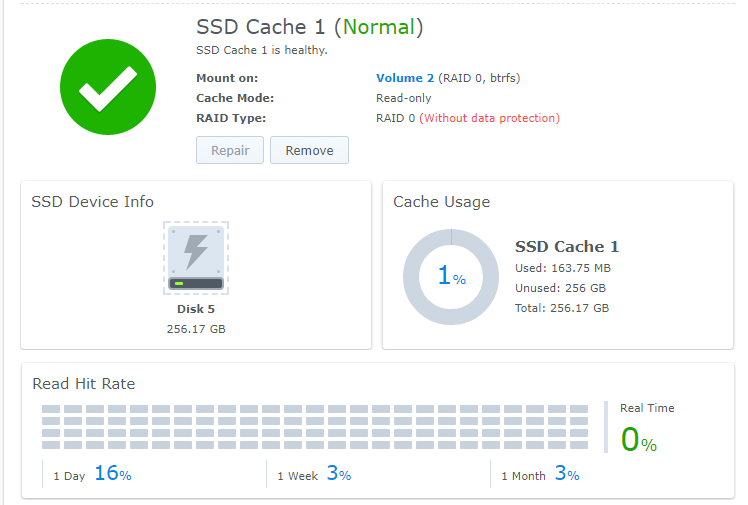Viewport: 748px width, 505px height.
Task: Click the Real Time 0% value
Action: click(x=638, y=440)
